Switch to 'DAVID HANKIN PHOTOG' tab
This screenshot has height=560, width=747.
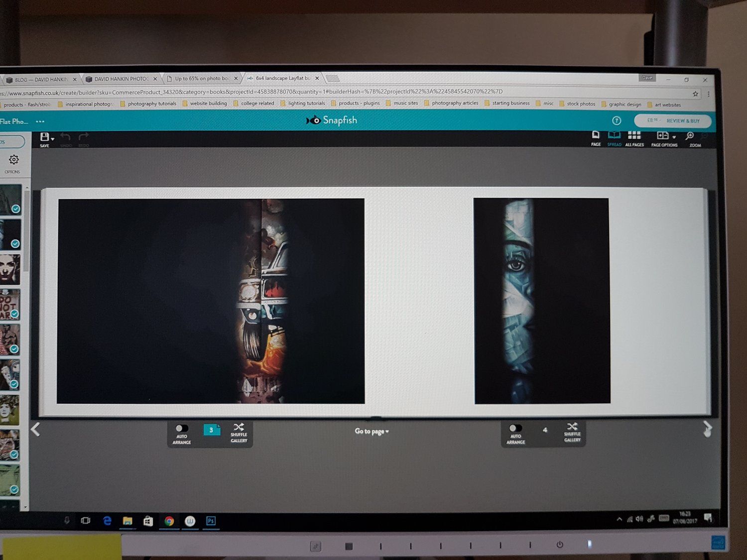(x=121, y=79)
